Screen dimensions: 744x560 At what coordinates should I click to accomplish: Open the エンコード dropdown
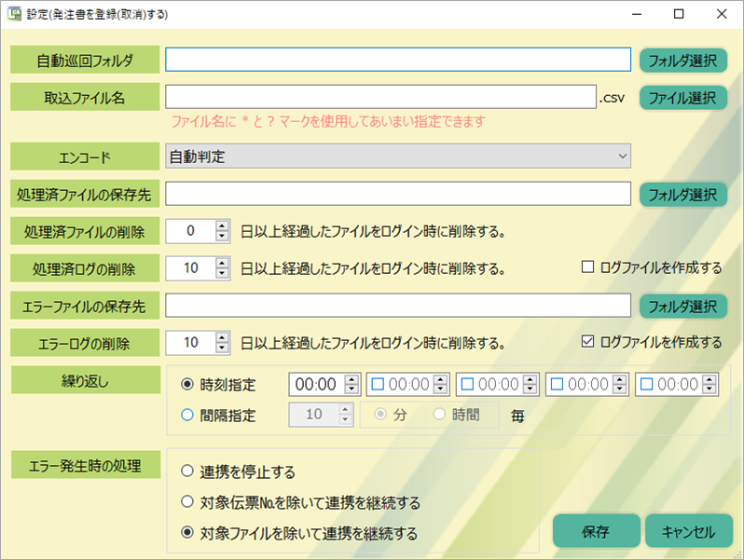[x=398, y=157]
